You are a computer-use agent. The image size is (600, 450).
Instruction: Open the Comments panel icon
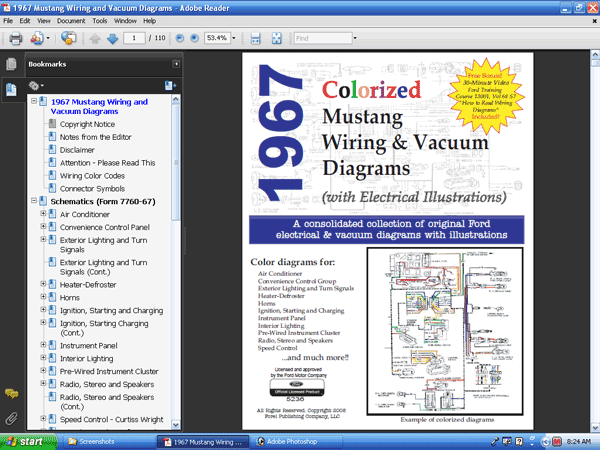point(11,394)
